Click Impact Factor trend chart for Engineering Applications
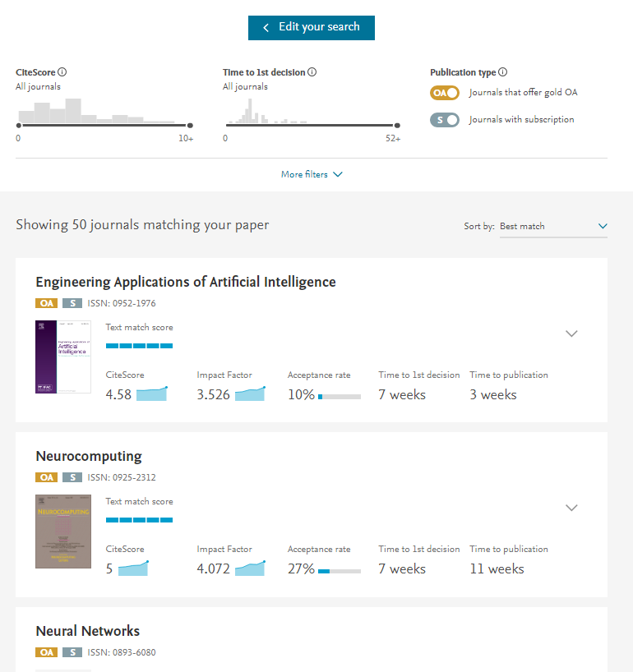Image resolution: width=633 pixels, height=672 pixels. pyautogui.click(x=250, y=394)
